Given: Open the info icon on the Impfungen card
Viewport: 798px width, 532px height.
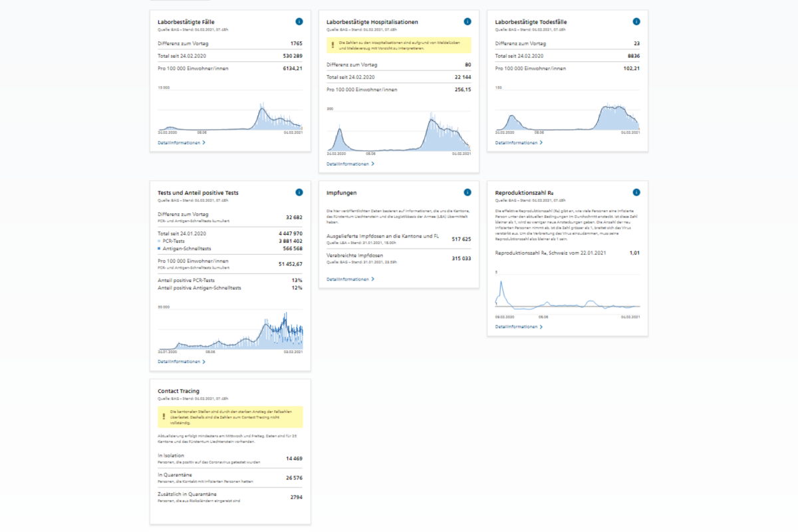Looking at the screenshot, I should (x=467, y=192).
